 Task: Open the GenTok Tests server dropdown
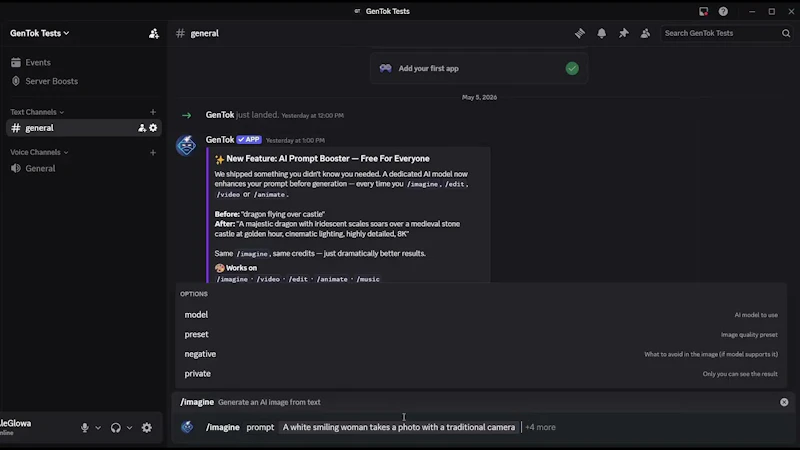(40, 33)
